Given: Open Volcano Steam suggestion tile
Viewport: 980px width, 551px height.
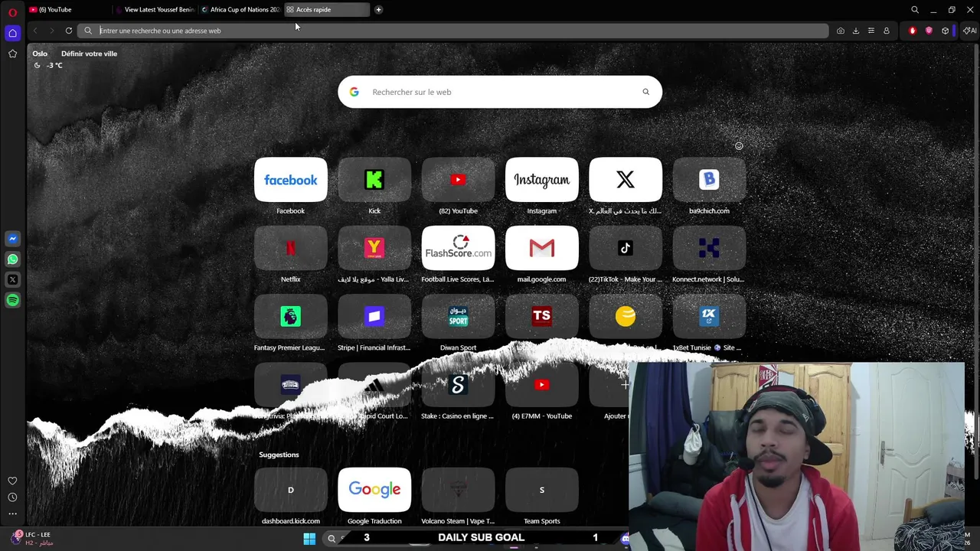Looking at the screenshot, I should click(x=458, y=490).
